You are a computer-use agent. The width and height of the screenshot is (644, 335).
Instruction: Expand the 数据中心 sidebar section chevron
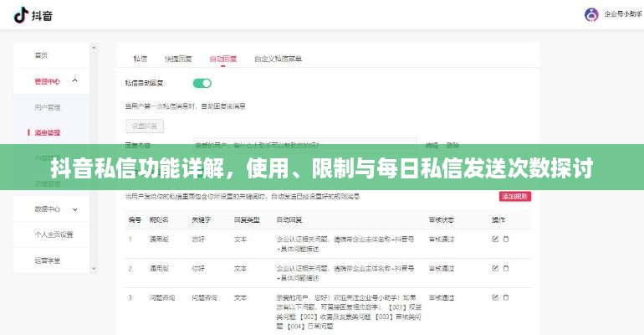pos(74,209)
